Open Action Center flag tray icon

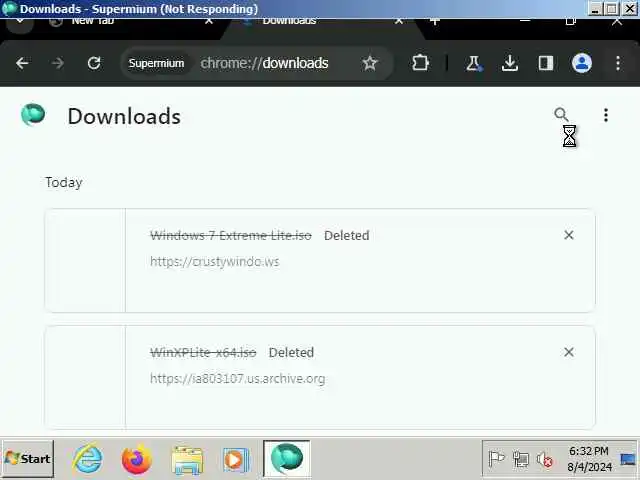[496, 460]
